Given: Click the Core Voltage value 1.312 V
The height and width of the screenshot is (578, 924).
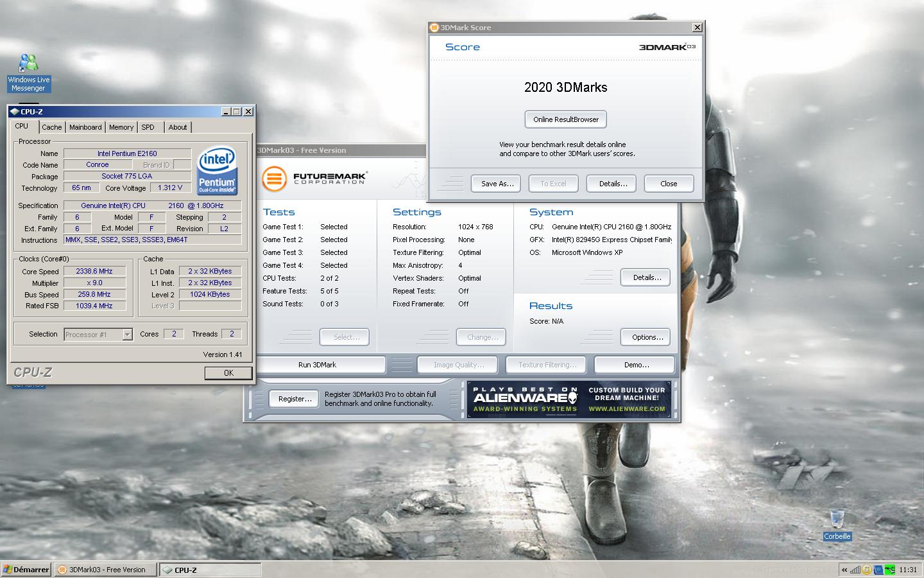Looking at the screenshot, I should (170, 188).
